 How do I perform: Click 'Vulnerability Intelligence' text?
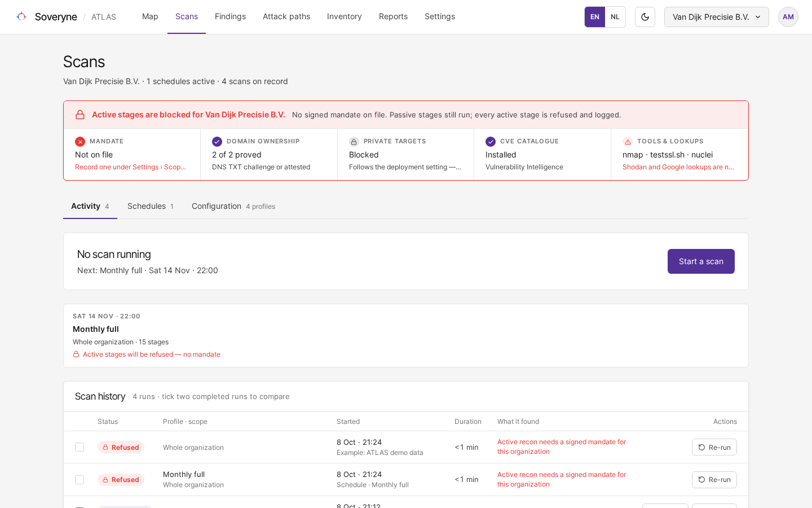coord(524,167)
